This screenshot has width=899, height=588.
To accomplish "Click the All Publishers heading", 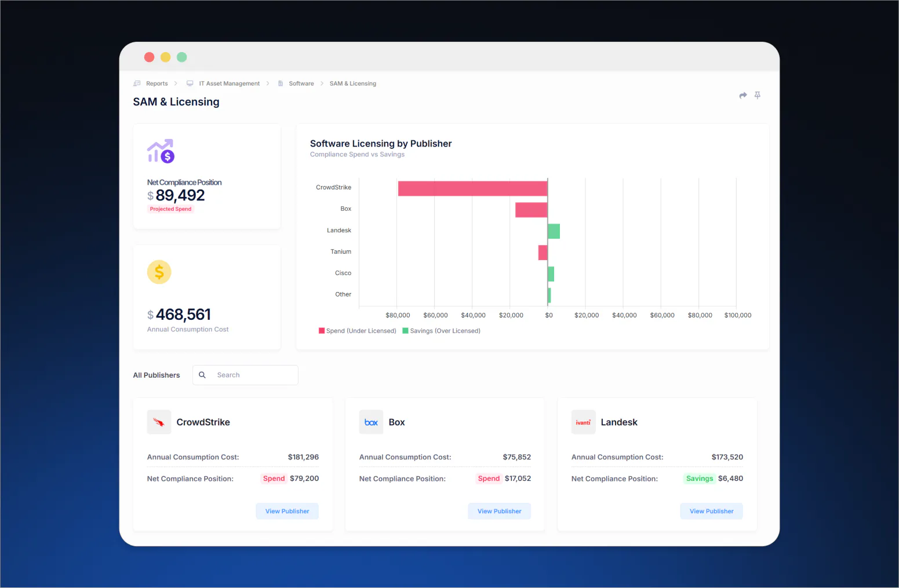I will click(156, 375).
